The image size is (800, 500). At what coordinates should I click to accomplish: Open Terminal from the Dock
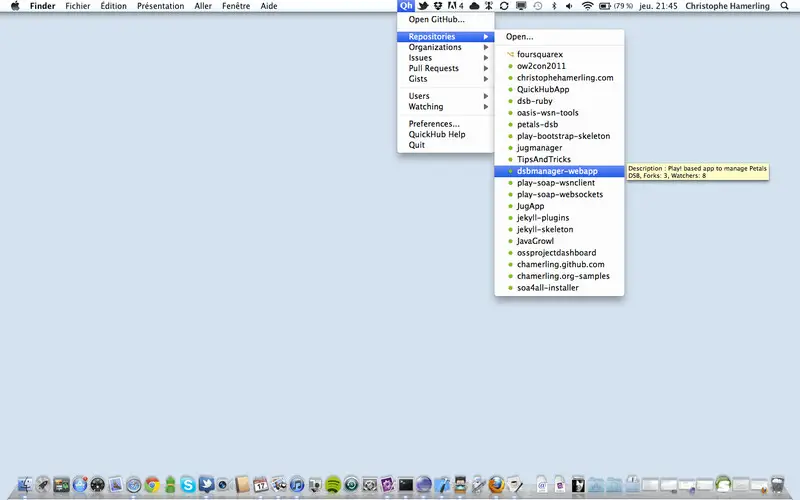click(x=406, y=485)
